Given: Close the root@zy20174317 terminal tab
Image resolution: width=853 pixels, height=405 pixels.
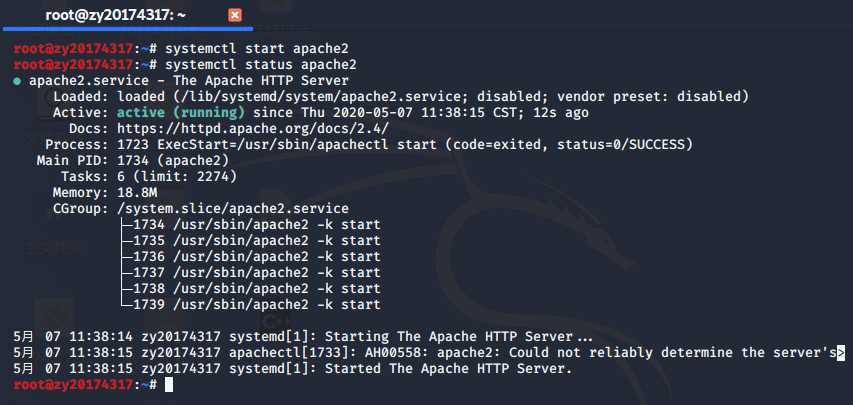Looking at the screenshot, I should pyautogui.click(x=234, y=15).
